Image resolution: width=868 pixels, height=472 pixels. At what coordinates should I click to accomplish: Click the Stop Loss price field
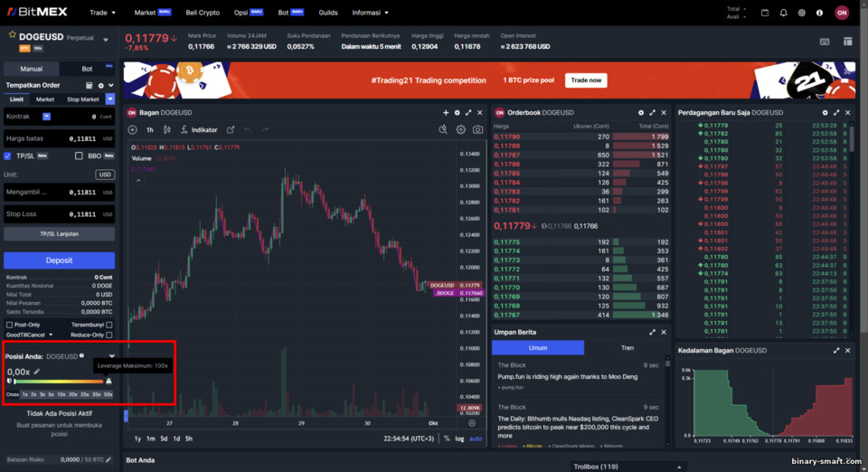(x=60, y=214)
